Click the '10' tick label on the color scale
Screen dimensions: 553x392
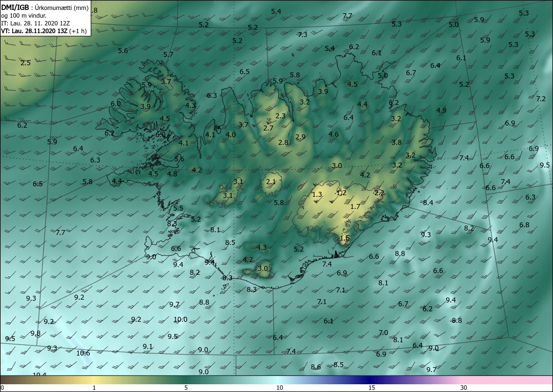pyautogui.click(x=279, y=388)
